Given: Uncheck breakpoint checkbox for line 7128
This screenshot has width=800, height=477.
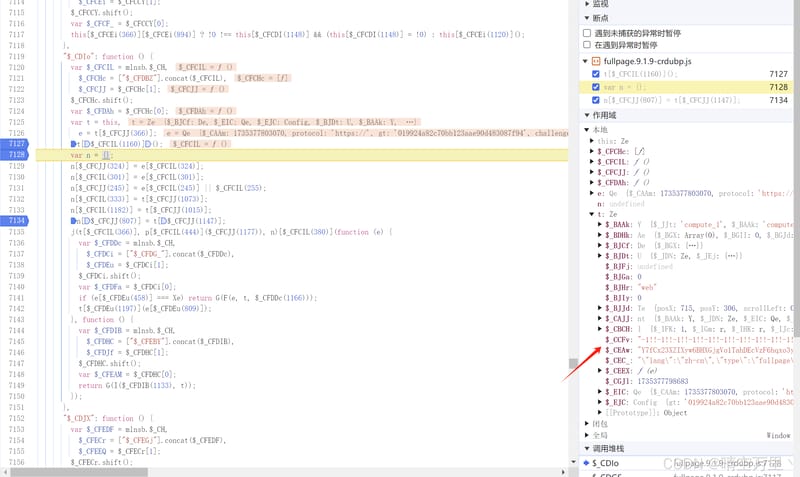Looking at the screenshot, I should (595, 87).
